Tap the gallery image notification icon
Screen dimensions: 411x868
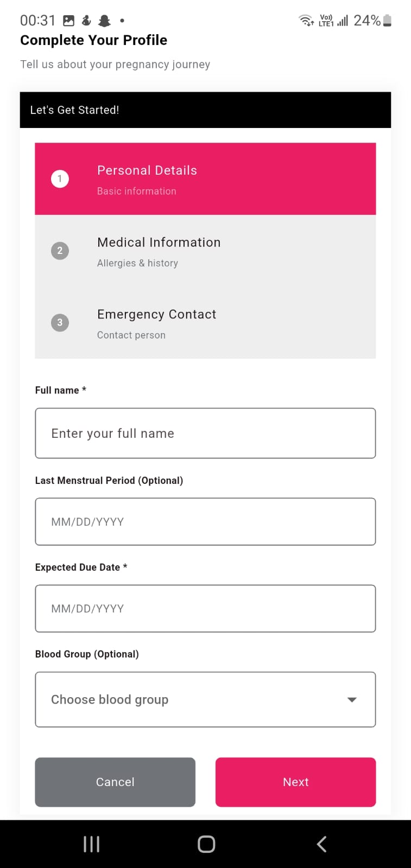tap(68, 21)
